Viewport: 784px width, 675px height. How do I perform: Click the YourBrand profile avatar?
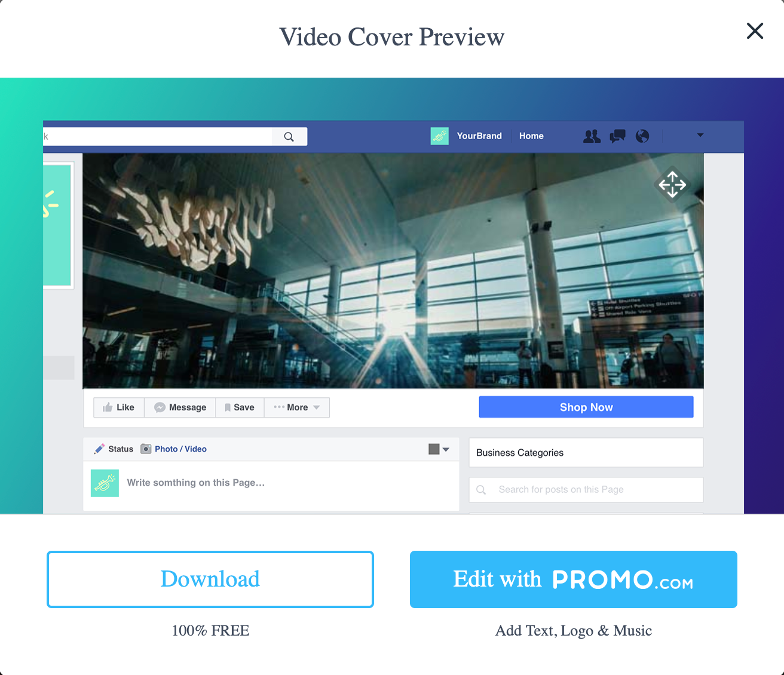click(x=439, y=136)
